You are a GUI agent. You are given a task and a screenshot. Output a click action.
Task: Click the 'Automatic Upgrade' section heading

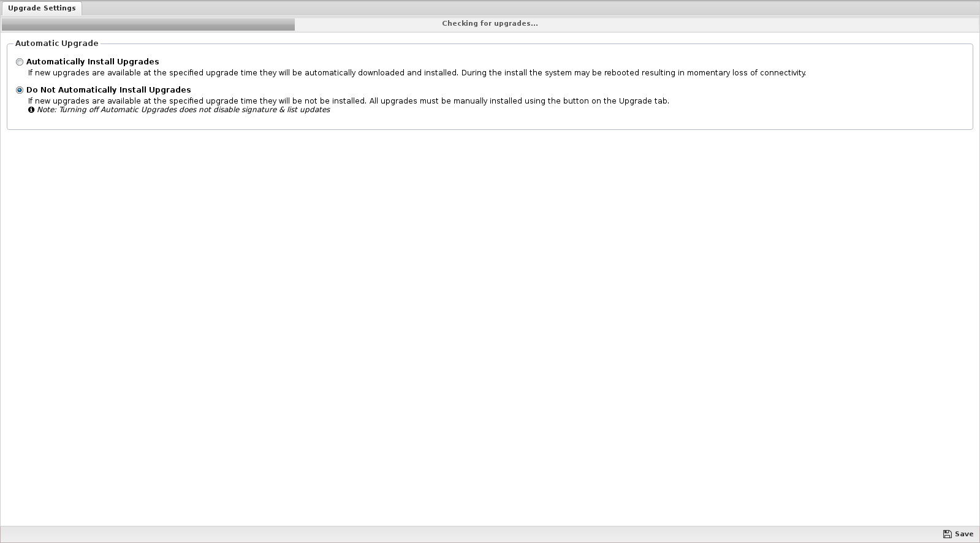pyautogui.click(x=56, y=44)
